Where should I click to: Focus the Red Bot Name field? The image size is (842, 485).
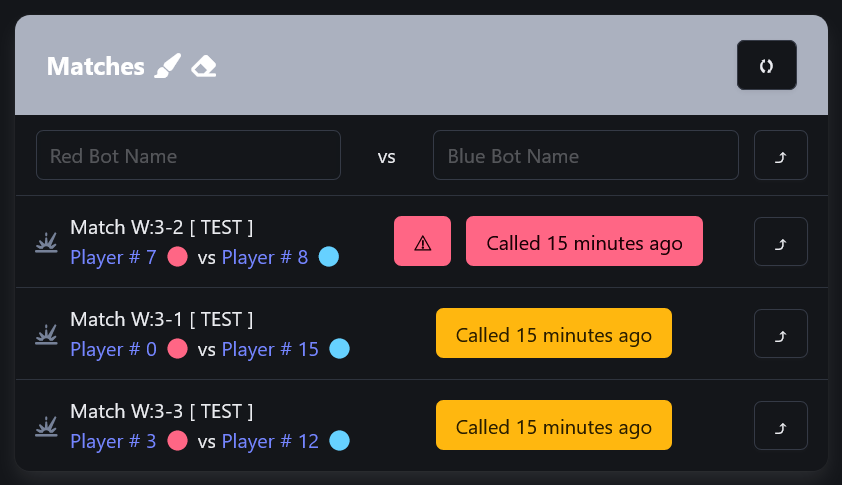point(188,155)
